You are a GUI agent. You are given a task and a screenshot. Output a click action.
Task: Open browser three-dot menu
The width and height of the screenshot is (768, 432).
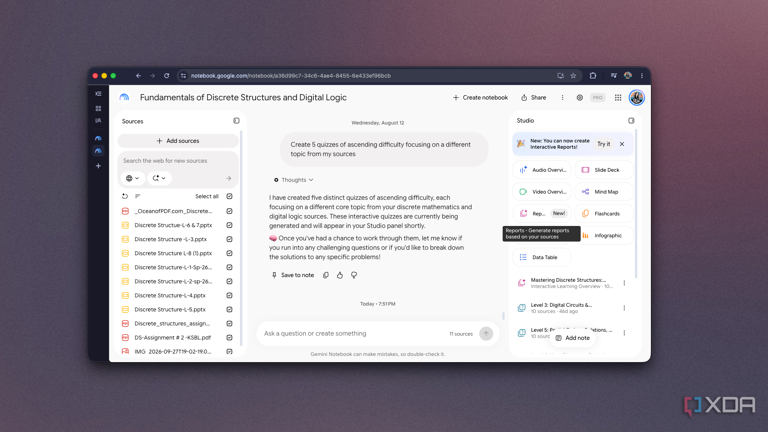pos(642,76)
